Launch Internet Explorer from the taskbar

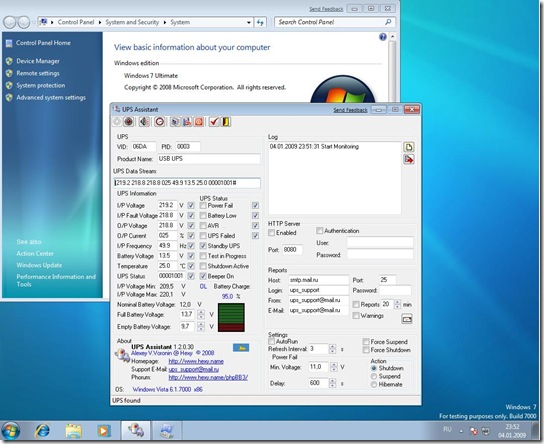pos(42,431)
